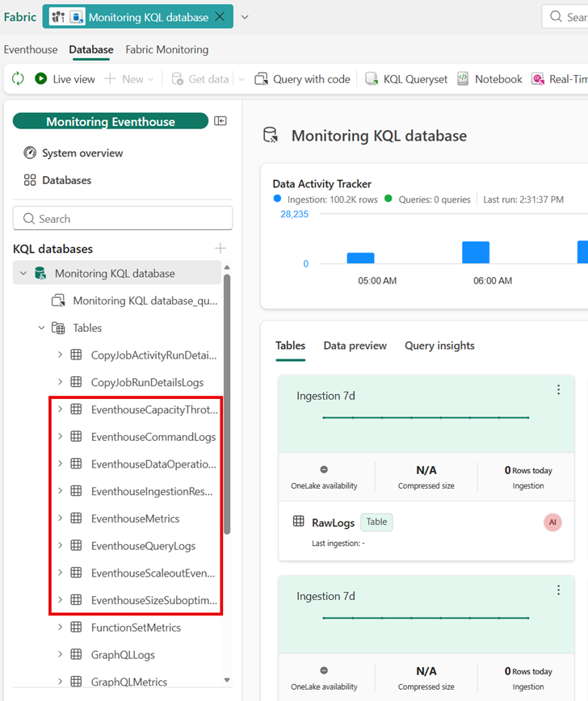This screenshot has height=701, width=588.
Task: Add a new KQL database with plus icon
Action: coord(220,248)
